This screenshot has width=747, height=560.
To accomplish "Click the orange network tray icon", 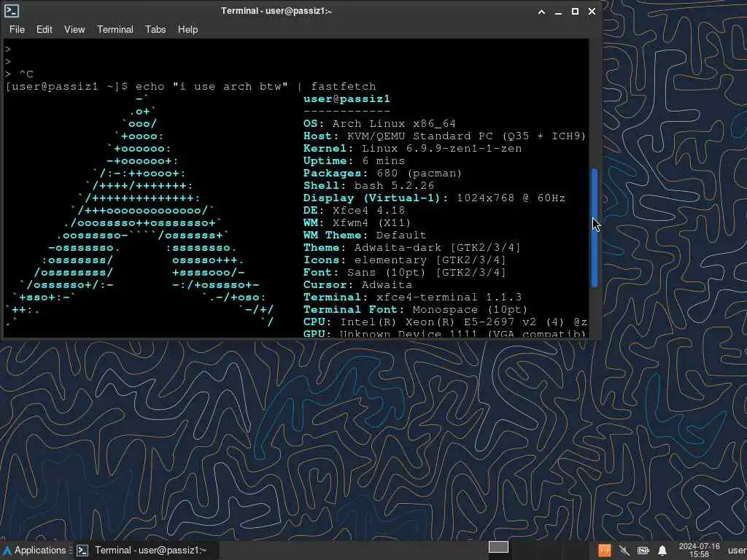I will [x=605, y=551].
